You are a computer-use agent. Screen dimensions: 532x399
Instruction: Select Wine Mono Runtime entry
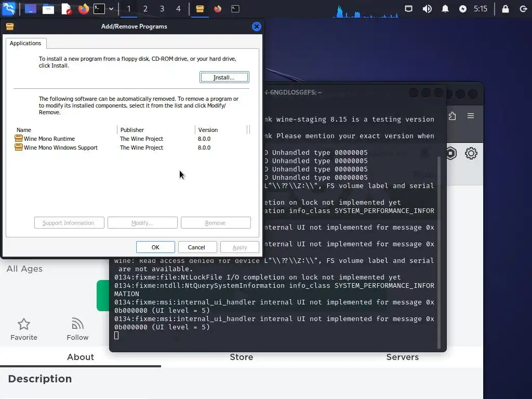49,139
